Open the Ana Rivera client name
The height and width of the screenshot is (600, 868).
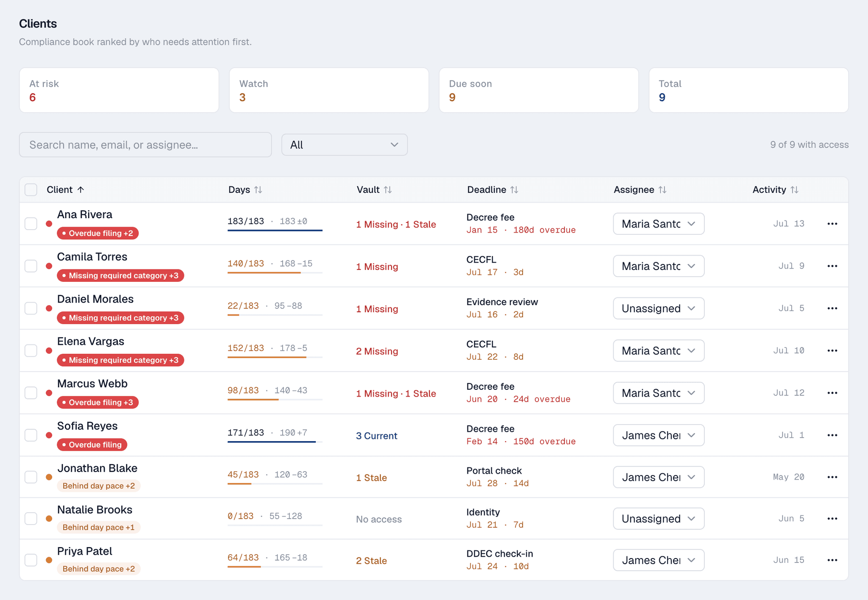click(85, 214)
